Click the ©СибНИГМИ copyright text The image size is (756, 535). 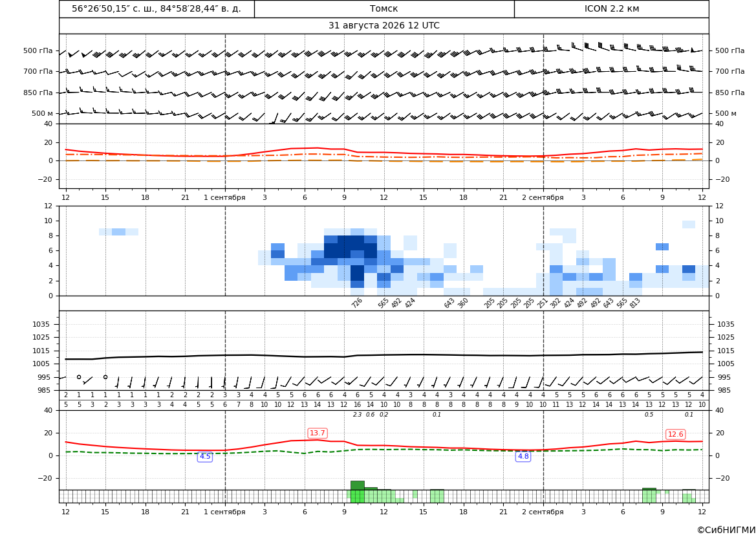(726, 530)
